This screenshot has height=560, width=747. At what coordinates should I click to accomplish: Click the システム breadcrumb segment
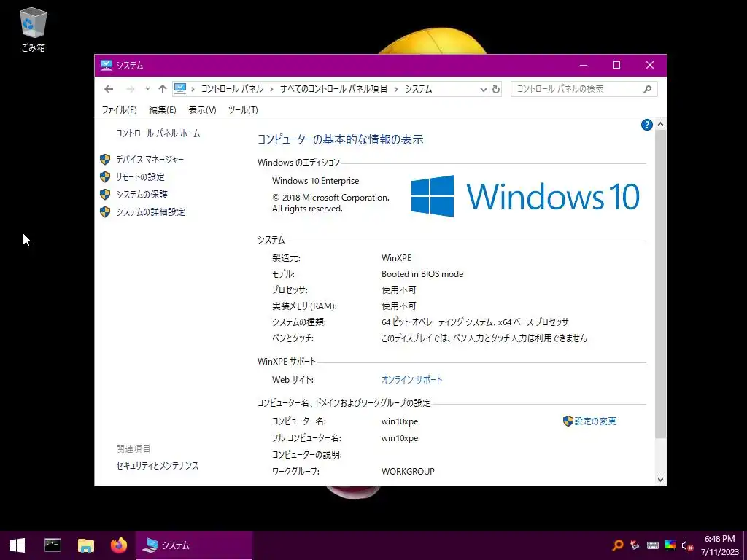(x=418, y=89)
